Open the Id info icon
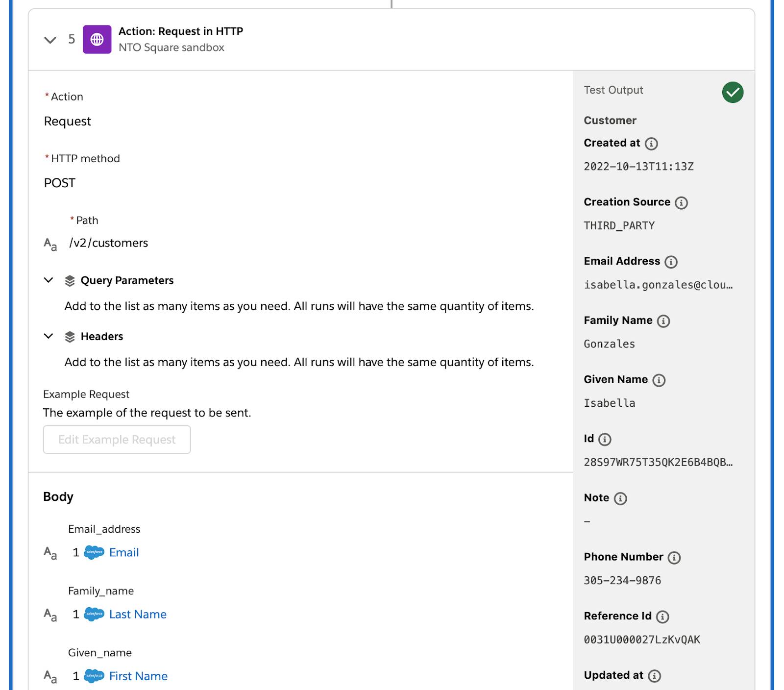 (x=605, y=440)
